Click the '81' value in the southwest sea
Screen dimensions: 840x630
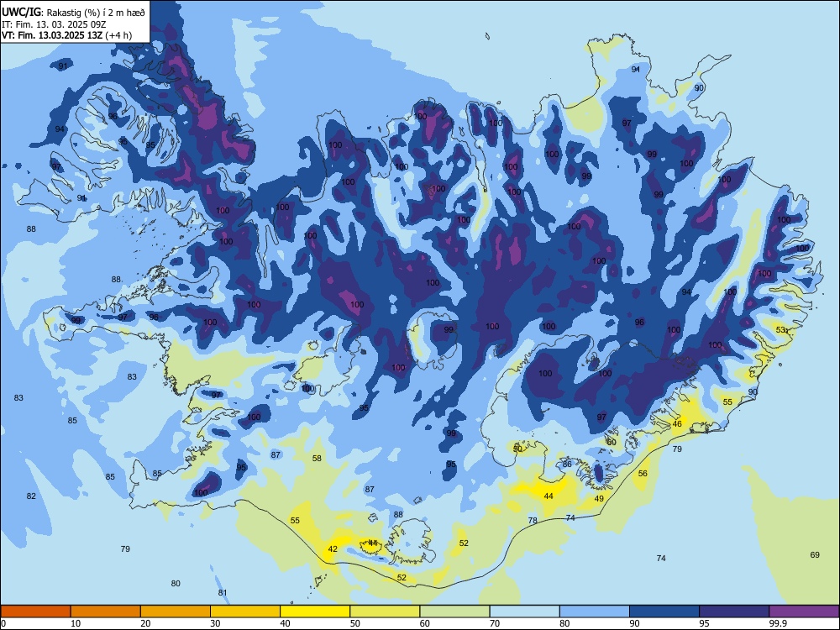click(x=223, y=592)
